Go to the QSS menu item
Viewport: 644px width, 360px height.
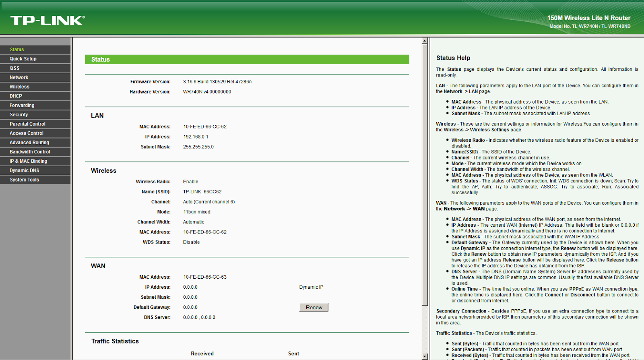(x=35, y=68)
